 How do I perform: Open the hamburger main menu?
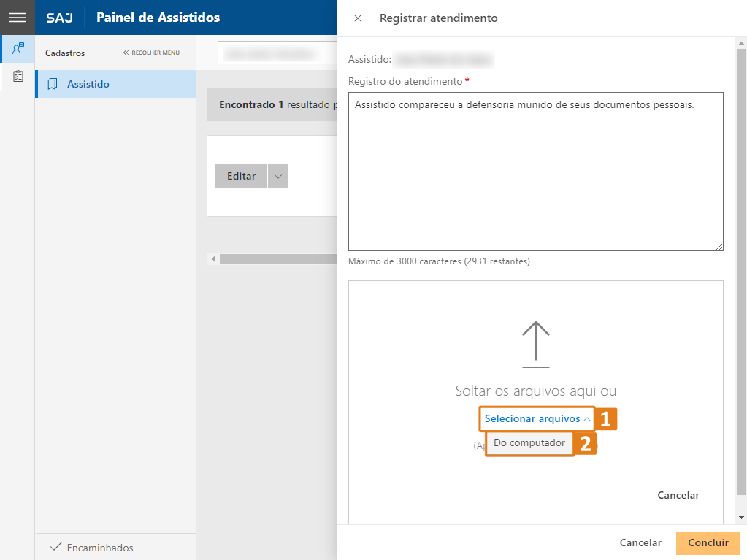[17, 18]
